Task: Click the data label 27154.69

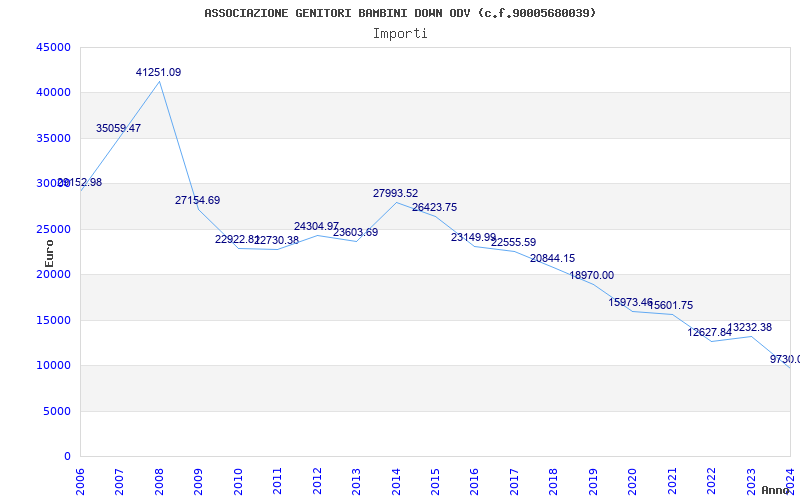Action: click(197, 201)
